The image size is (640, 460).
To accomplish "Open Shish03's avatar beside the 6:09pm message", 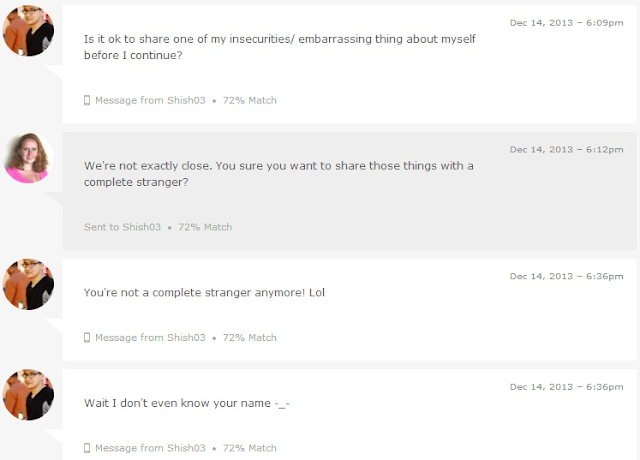I will [x=28, y=31].
